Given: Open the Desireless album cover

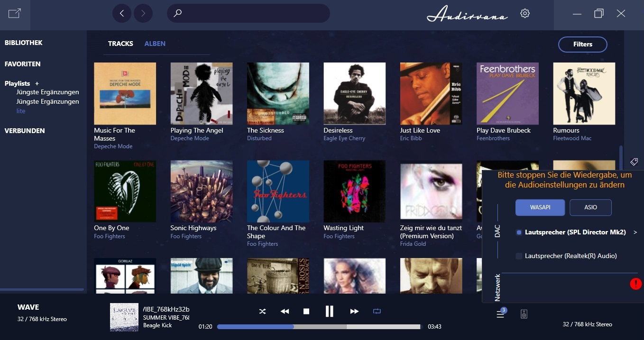Looking at the screenshot, I should pos(355,93).
